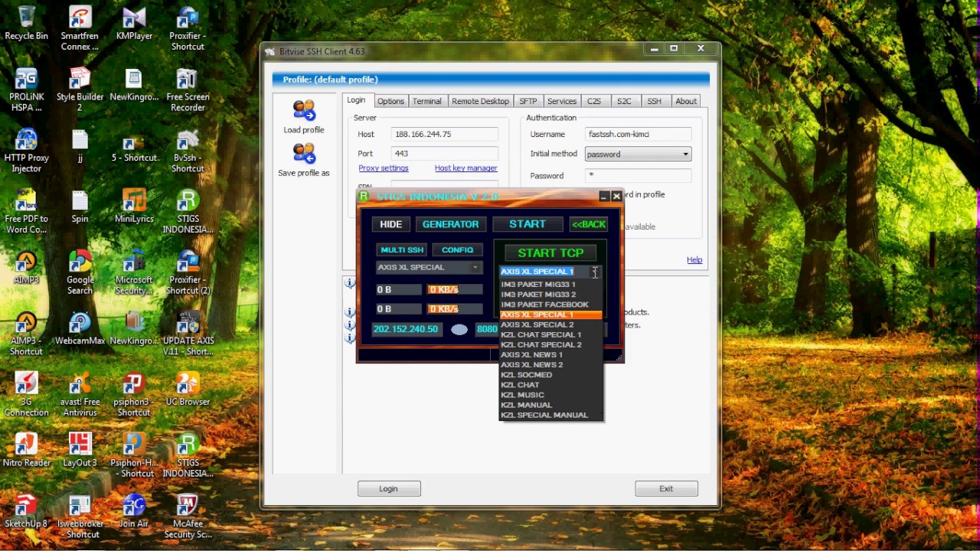Screen dimensions: 980x551
Task: Select KZL SOCMED list entry
Action: 550,375
